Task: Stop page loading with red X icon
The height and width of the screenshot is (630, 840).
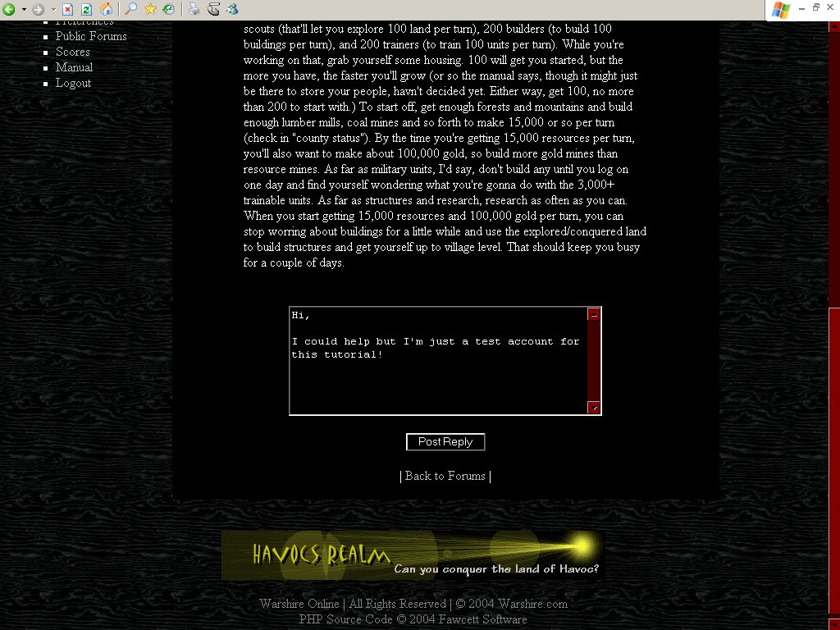Action: click(68, 9)
